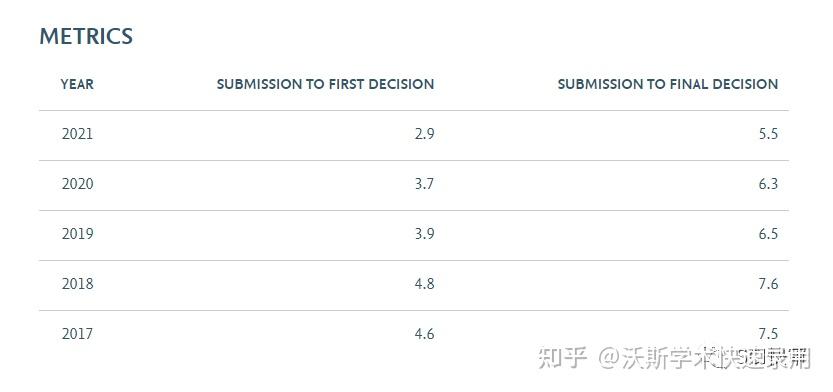Screen dimensions: 833x392
Task: Click final decision value 7.6 for 2018
Action: click(768, 284)
